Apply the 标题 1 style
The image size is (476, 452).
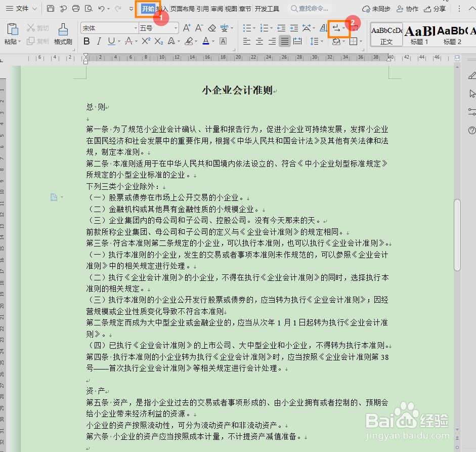[419, 34]
